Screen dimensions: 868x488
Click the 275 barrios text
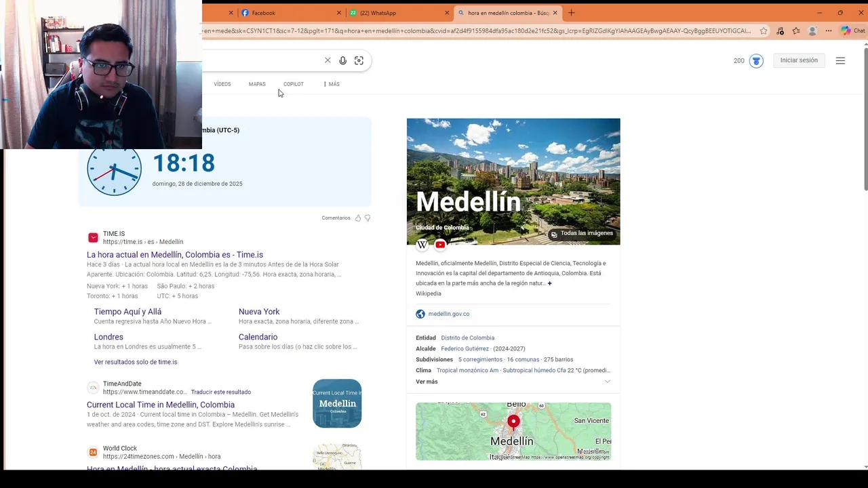coord(558,359)
